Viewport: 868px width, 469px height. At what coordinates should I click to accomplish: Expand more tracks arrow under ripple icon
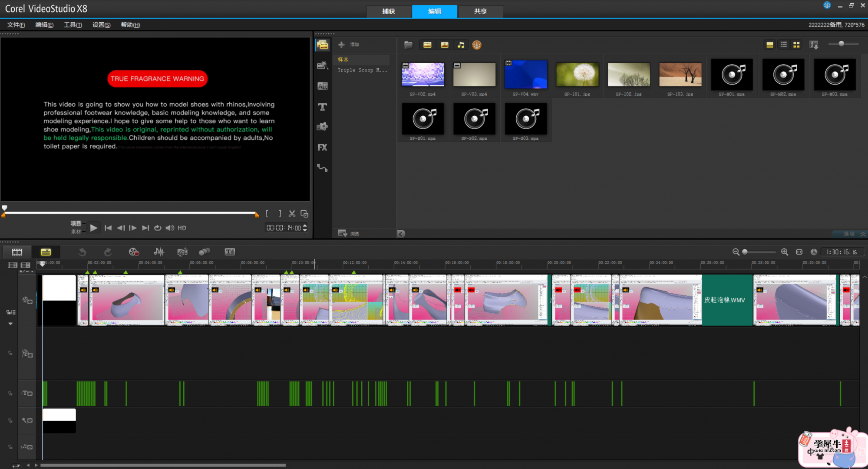10,324
